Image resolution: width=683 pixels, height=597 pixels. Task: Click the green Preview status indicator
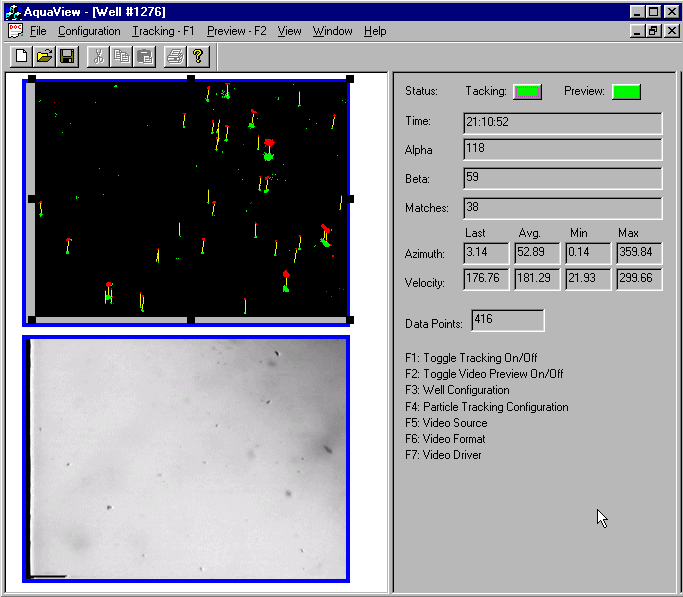tap(626, 92)
